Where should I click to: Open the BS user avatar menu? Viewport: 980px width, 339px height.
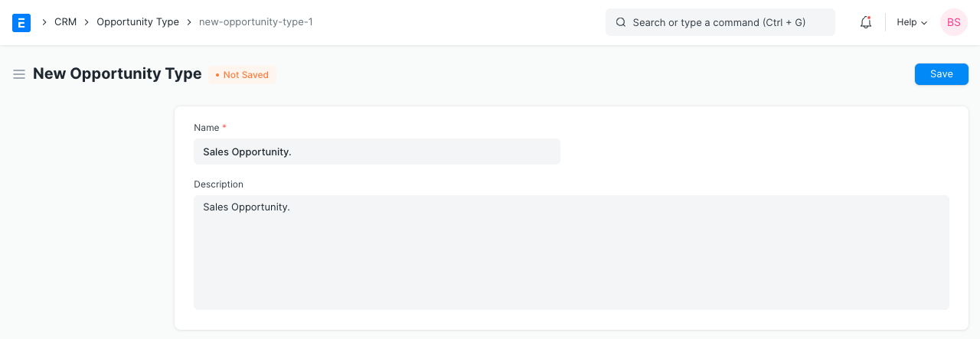pos(953,22)
